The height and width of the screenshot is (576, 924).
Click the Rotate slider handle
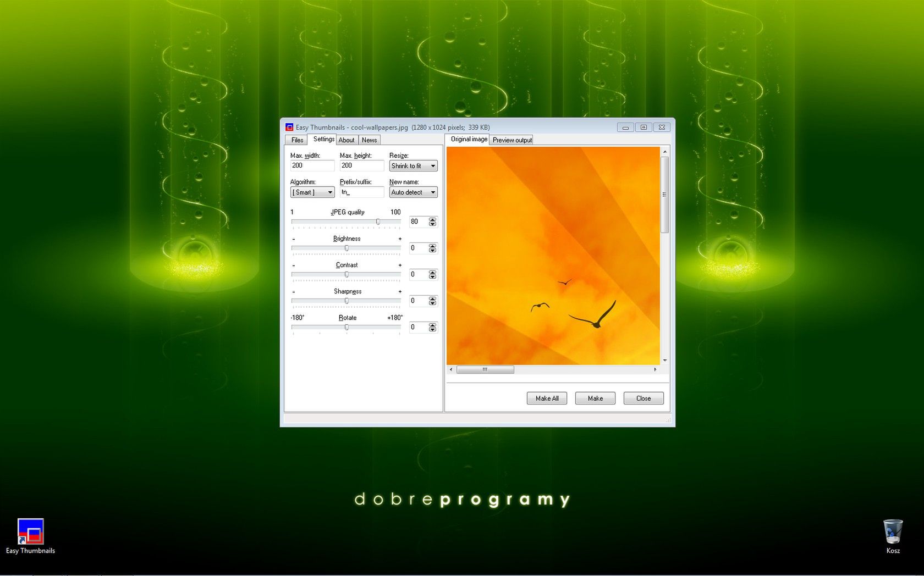[346, 327]
